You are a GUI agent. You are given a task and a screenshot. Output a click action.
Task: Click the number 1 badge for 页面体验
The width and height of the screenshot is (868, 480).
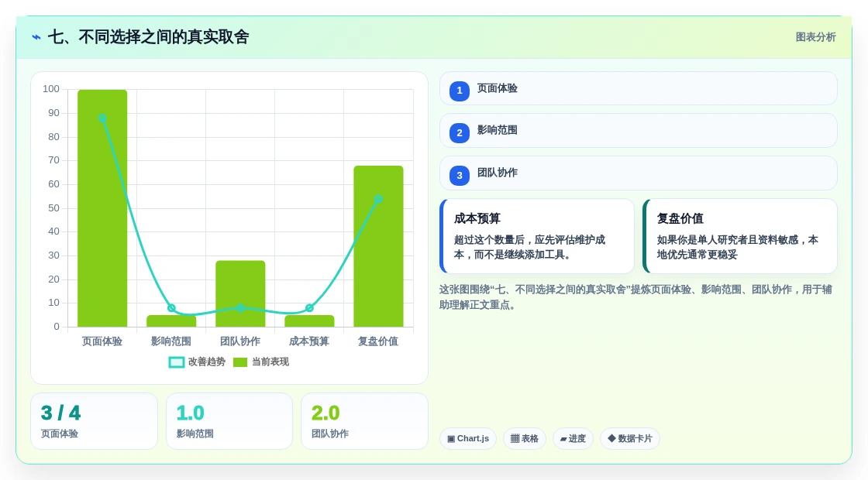click(x=460, y=91)
